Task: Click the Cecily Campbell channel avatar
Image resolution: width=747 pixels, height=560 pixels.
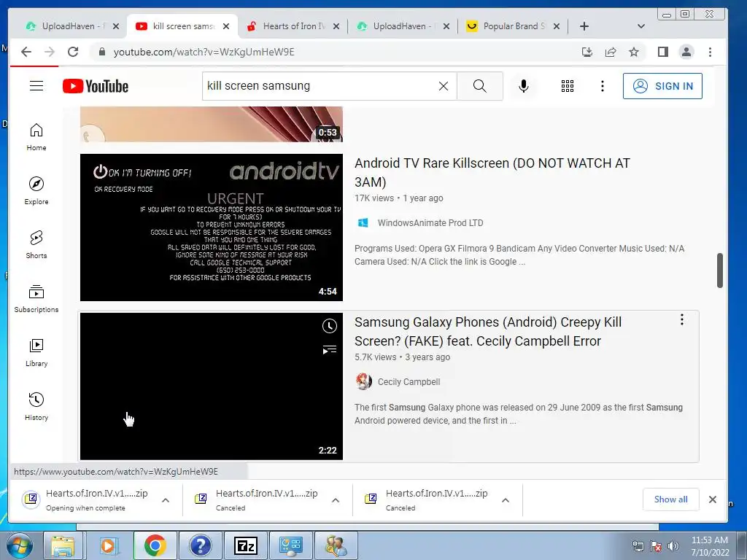Action: 363,382
